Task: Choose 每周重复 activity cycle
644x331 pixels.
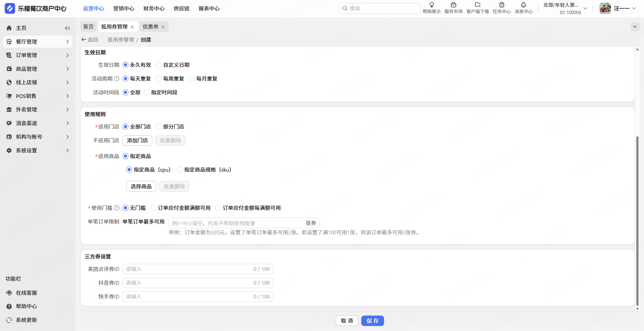Action: click(x=159, y=79)
